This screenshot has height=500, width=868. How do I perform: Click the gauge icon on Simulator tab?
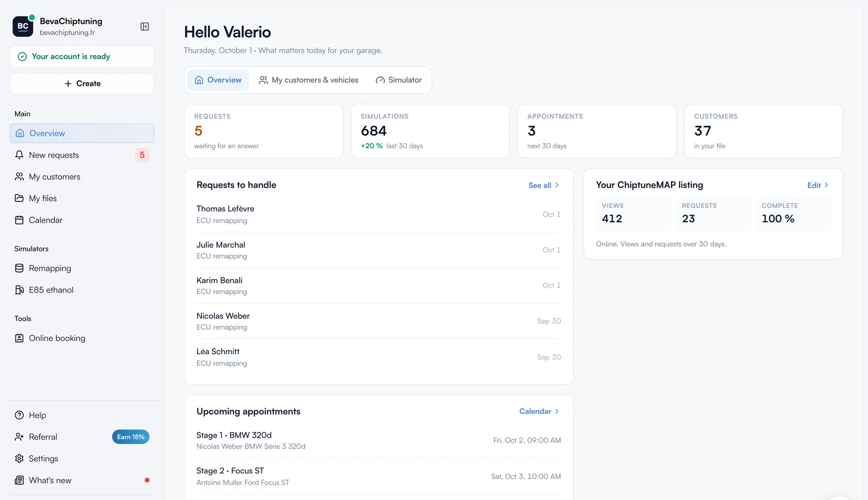[380, 80]
